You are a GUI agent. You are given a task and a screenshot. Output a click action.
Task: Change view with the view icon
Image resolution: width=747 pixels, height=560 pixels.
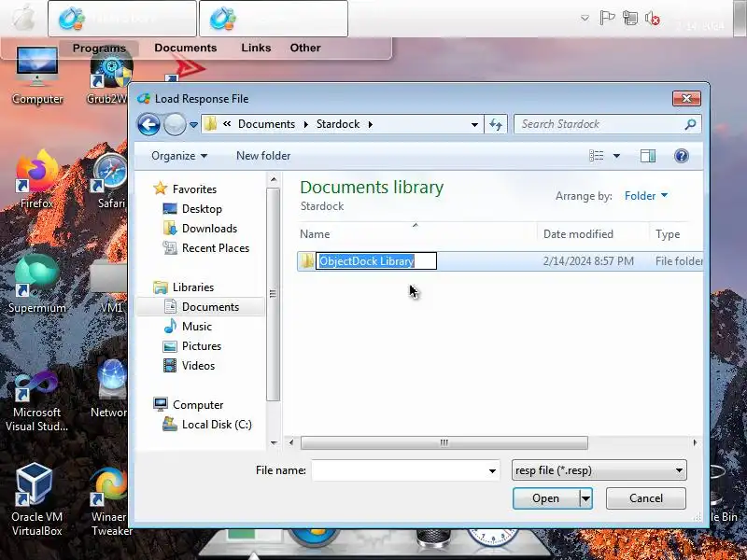pos(597,156)
